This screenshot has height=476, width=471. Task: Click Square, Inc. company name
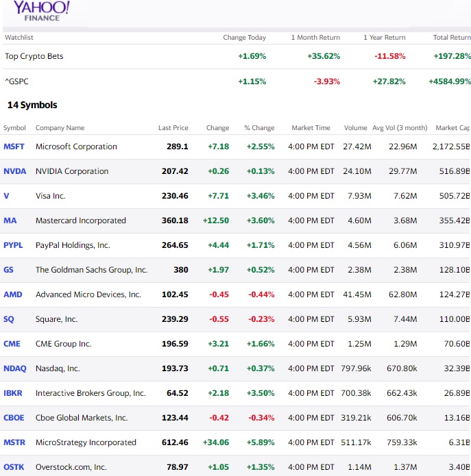click(x=56, y=319)
